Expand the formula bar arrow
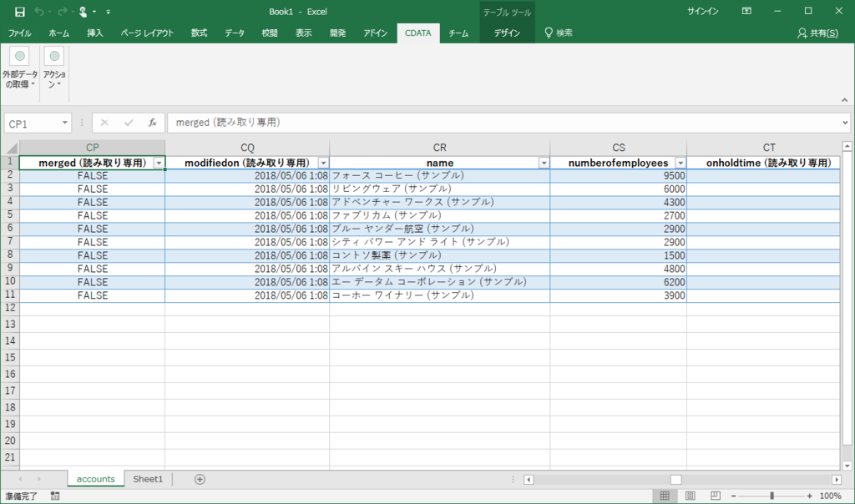855x504 pixels. 845,123
